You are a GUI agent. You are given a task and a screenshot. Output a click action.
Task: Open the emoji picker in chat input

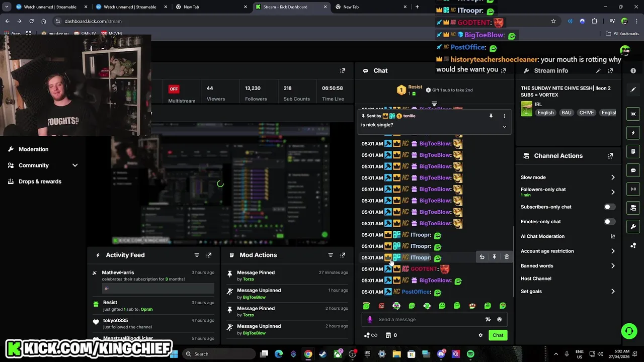click(499, 319)
